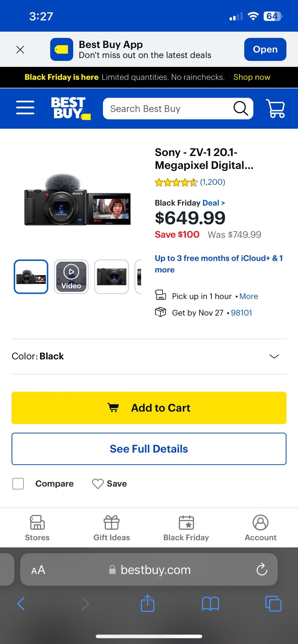Open the hamburger navigation menu
The width and height of the screenshot is (298, 644).
pyautogui.click(x=25, y=108)
